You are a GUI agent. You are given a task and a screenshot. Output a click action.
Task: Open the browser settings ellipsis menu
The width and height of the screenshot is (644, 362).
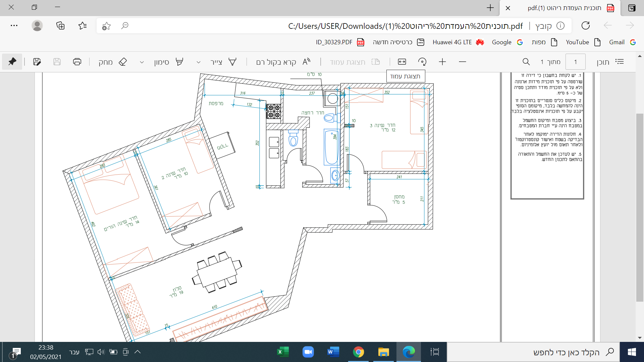(14, 25)
